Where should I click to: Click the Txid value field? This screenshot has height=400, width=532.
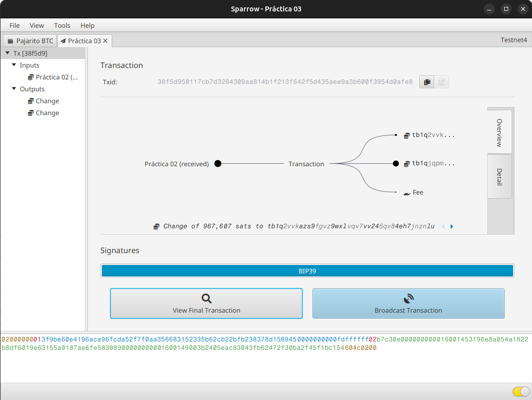285,82
